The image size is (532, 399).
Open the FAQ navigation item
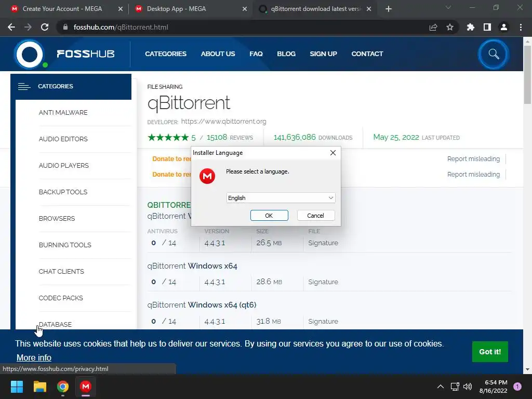[256, 54]
